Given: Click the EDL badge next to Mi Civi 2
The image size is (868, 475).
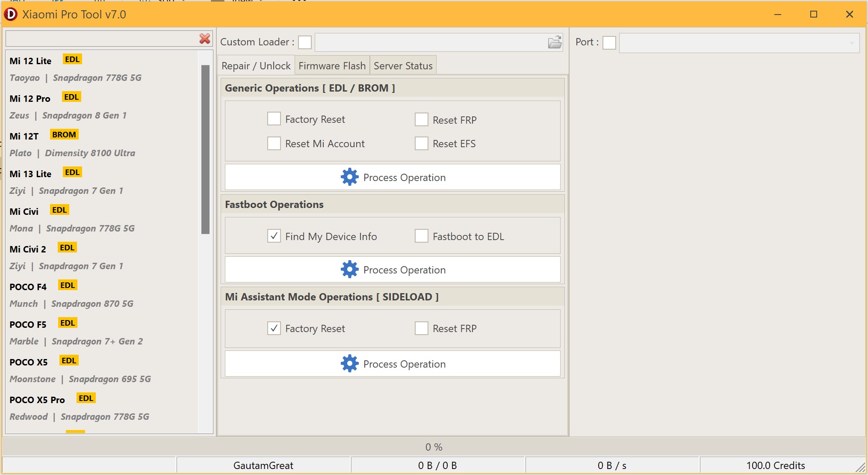Looking at the screenshot, I should click(67, 247).
